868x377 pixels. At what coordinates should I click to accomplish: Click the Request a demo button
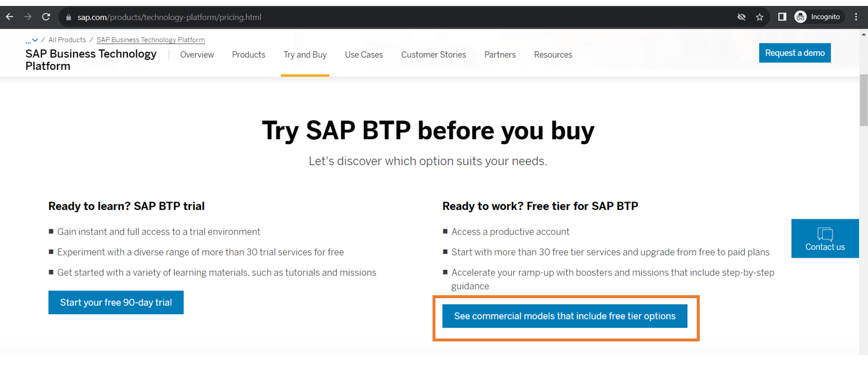coord(795,53)
